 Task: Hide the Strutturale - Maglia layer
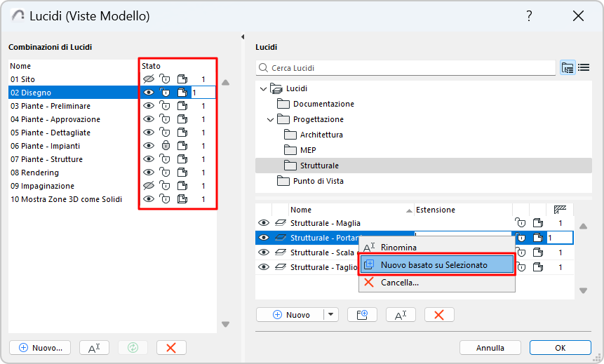(x=264, y=223)
